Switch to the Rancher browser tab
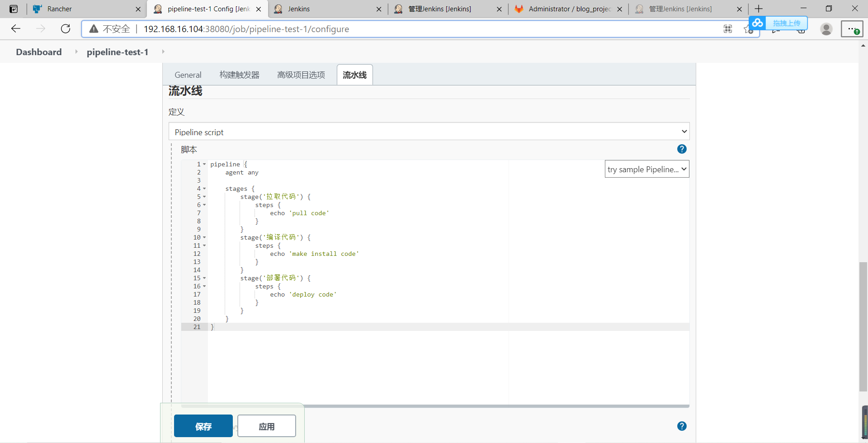Viewport: 868px width, 443px height. [86, 9]
